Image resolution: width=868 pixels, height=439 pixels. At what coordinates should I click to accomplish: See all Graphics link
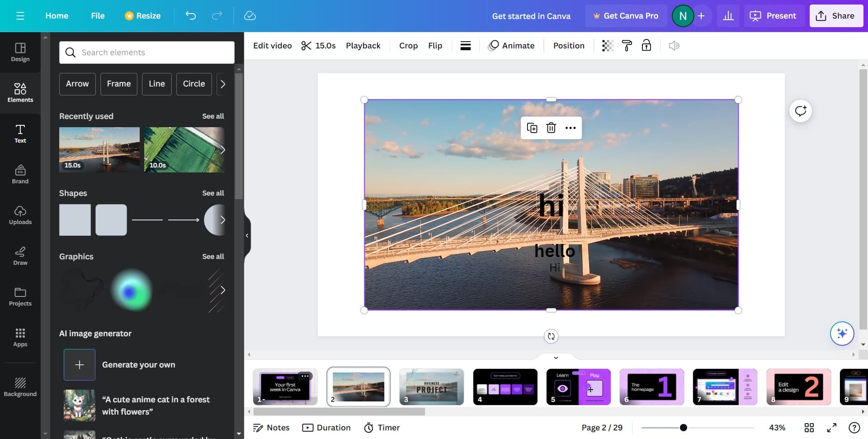[213, 257]
